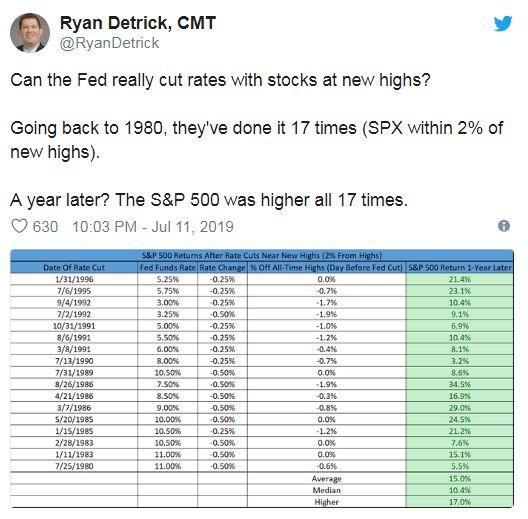Click the Median value 10.4% cell
The width and height of the screenshot is (528, 519).
tap(460, 490)
